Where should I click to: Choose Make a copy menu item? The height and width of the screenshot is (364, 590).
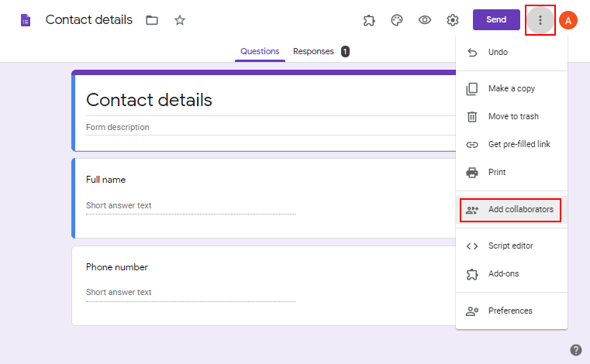click(x=512, y=89)
